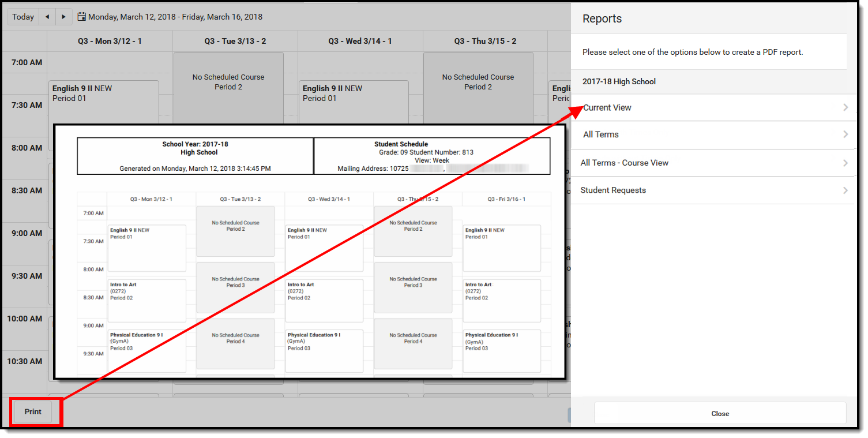Click the Q3 - Mon 3/12 - 1 column header
This screenshot has width=868, height=438.
pyautogui.click(x=110, y=41)
